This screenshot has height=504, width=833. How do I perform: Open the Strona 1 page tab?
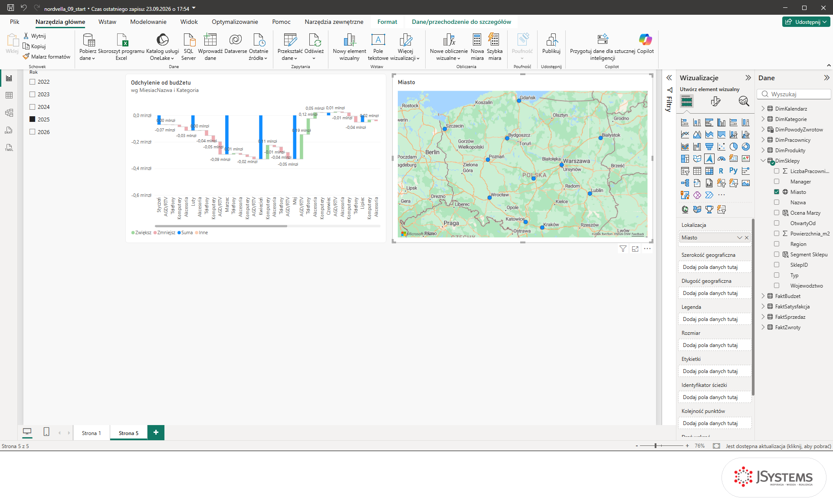[x=92, y=433]
